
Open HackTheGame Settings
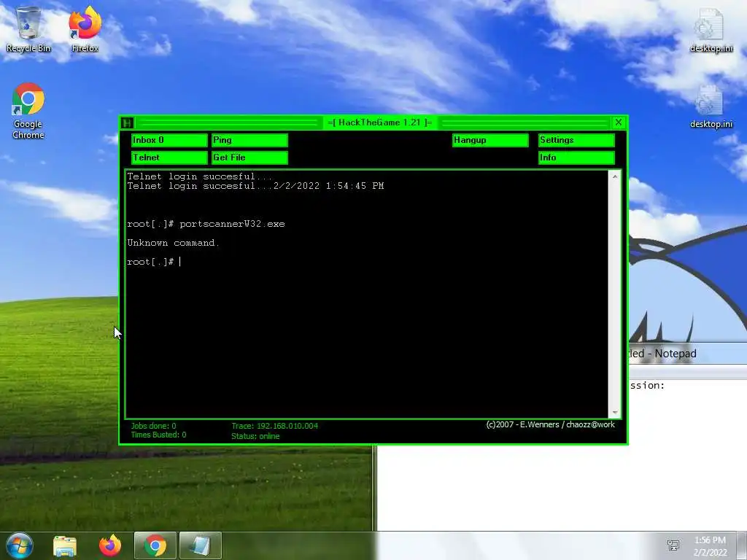point(576,140)
